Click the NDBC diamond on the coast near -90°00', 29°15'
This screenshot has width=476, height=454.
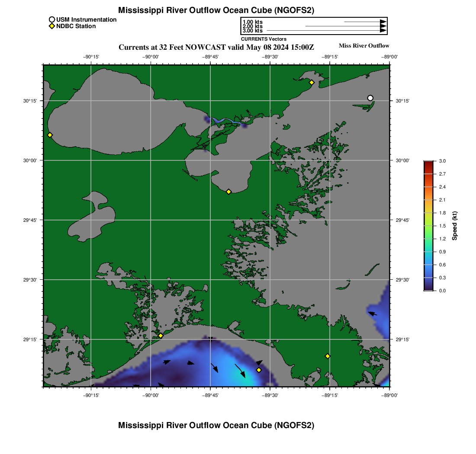click(161, 336)
